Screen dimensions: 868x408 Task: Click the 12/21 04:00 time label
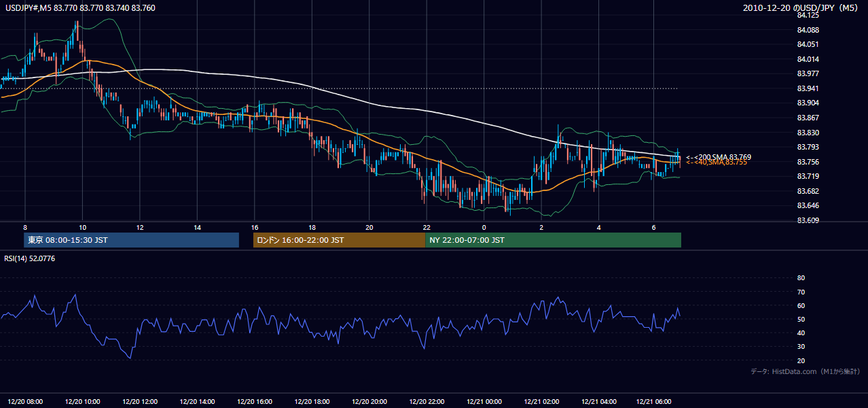pos(599,402)
